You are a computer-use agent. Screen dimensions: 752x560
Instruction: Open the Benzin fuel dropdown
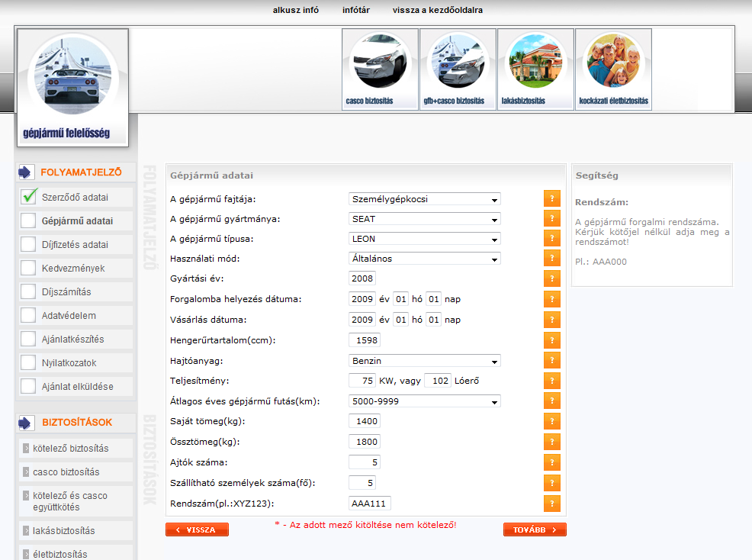[x=425, y=361]
